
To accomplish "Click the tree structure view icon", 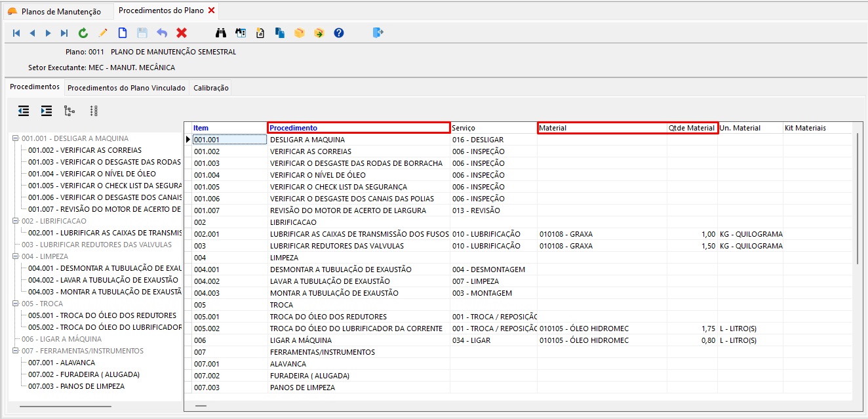I will (x=69, y=111).
